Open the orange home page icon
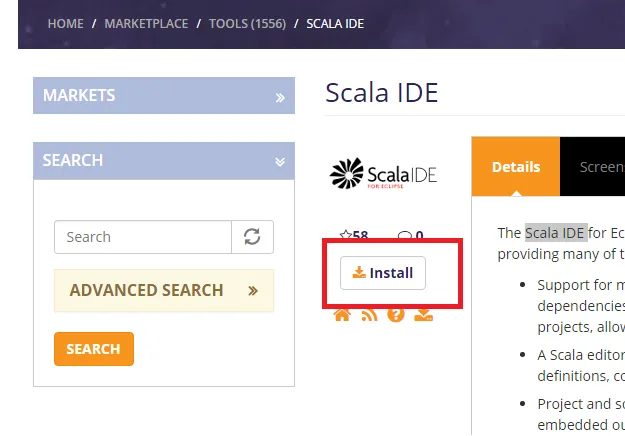 click(342, 315)
